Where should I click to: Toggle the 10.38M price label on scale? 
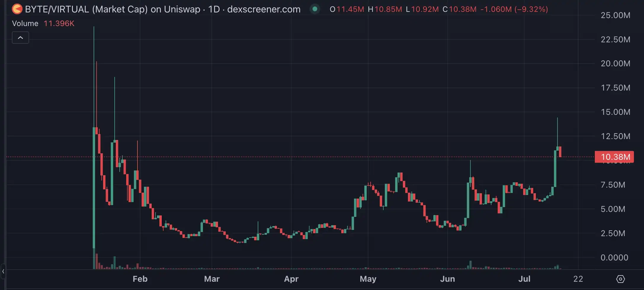[x=615, y=157]
